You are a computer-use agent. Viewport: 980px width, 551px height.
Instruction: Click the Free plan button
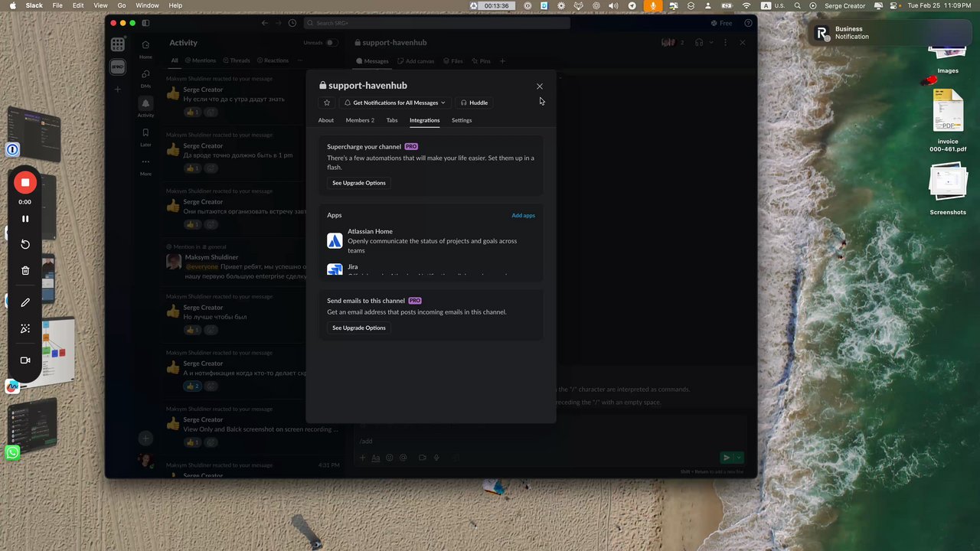click(721, 23)
